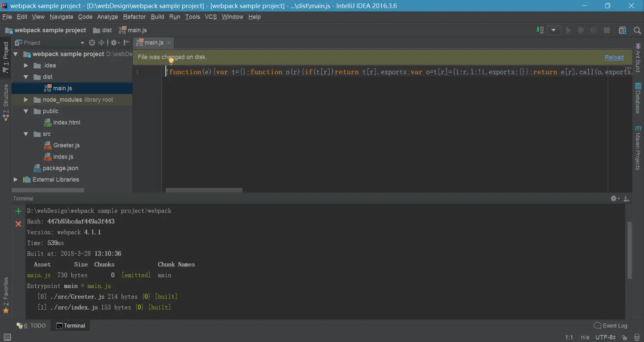Expand the .idea folder
This screenshot has height=342, width=644.
point(26,65)
